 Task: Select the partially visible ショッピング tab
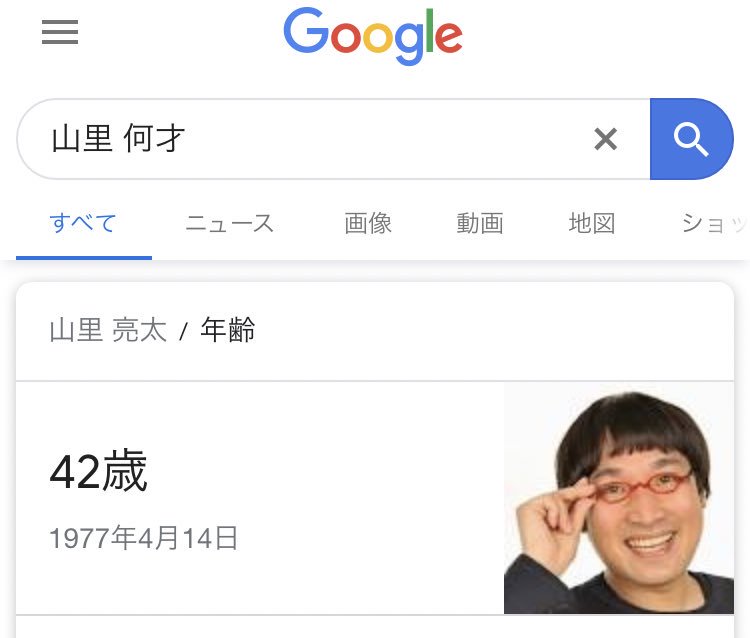pyautogui.click(x=715, y=223)
